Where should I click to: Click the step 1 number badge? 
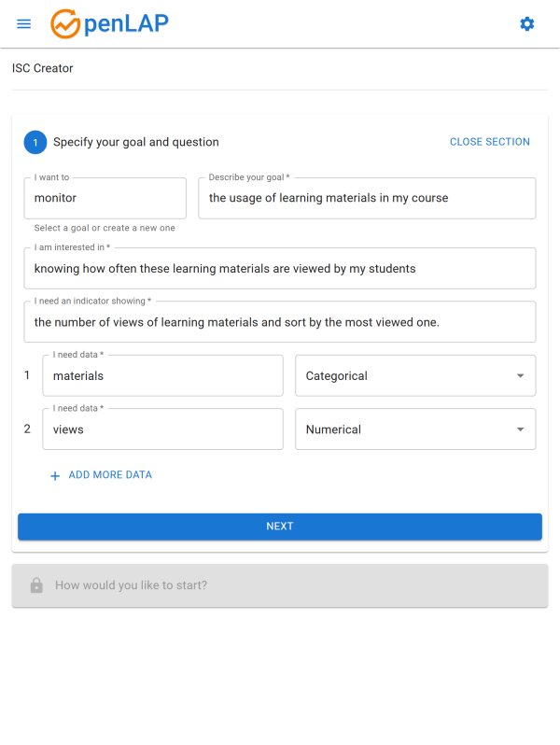pos(35,142)
